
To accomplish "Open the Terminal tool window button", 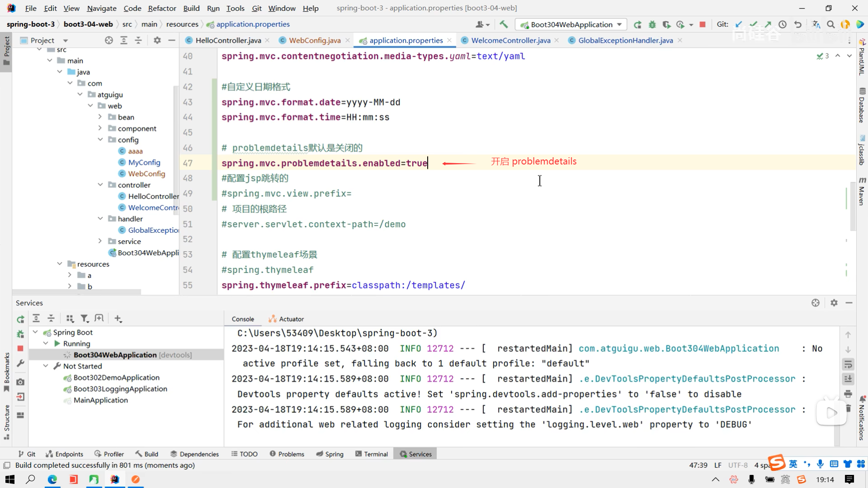I will pyautogui.click(x=372, y=454).
